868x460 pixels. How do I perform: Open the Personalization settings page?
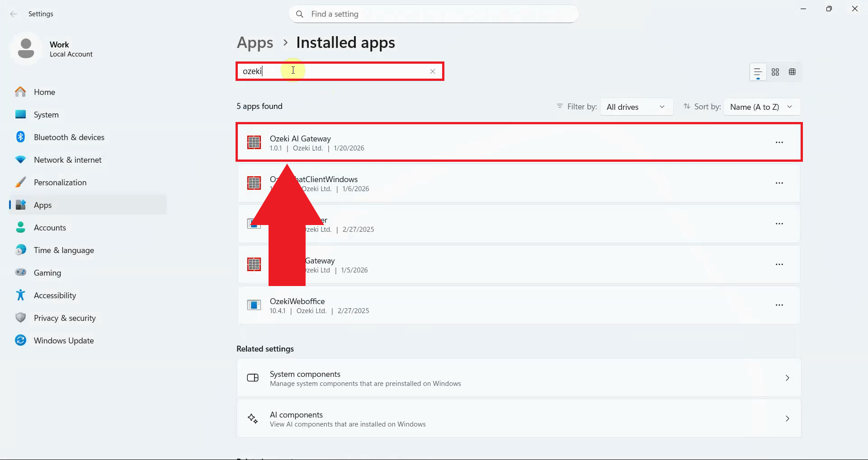(x=60, y=183)
